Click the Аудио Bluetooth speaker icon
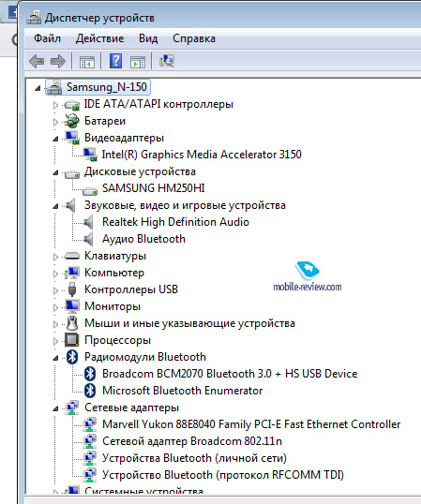The width and height of the screenshot is (421, 504). (88, 239)
